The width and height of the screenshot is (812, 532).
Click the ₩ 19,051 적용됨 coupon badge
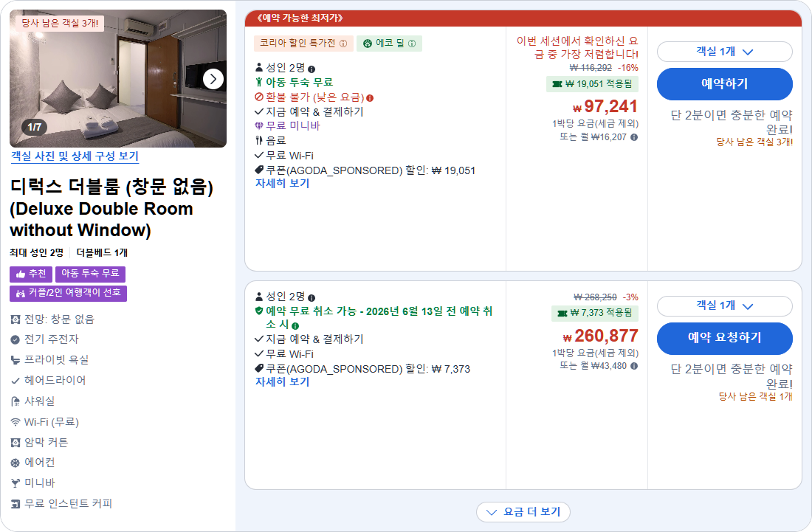[x=592, y=84]
